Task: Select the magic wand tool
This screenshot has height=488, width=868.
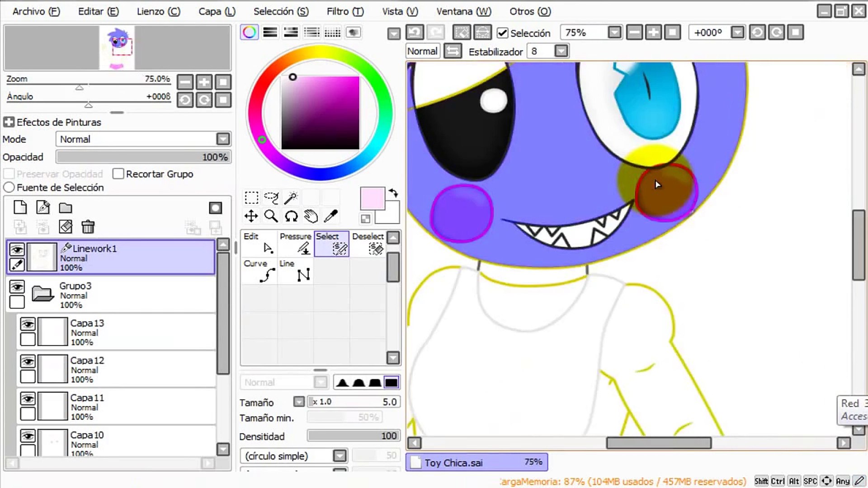Action: (291, 198)
